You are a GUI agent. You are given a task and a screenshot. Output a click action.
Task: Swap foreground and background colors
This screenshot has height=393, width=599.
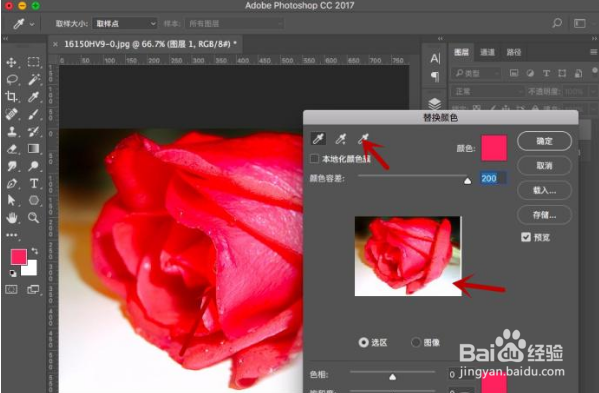[x=35, y=251]
